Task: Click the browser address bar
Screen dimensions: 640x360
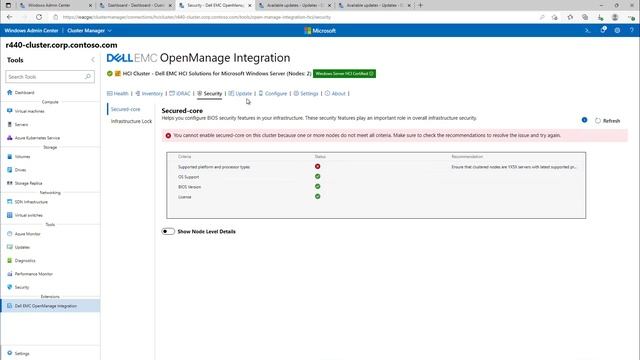Action: pos(294,17)
